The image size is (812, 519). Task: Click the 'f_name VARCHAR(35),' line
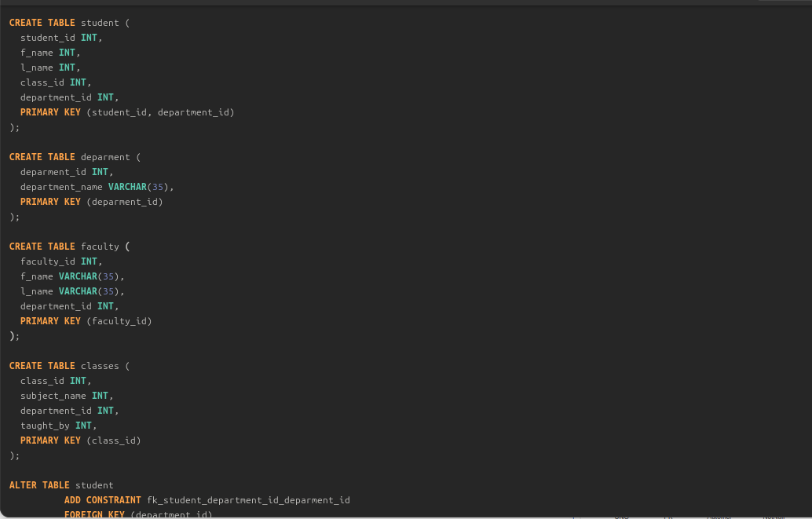click(x=72, y=276)
